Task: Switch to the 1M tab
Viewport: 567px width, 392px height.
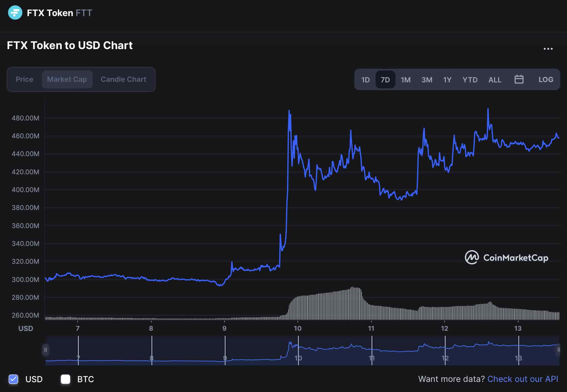Action: [x=406, y=79]
